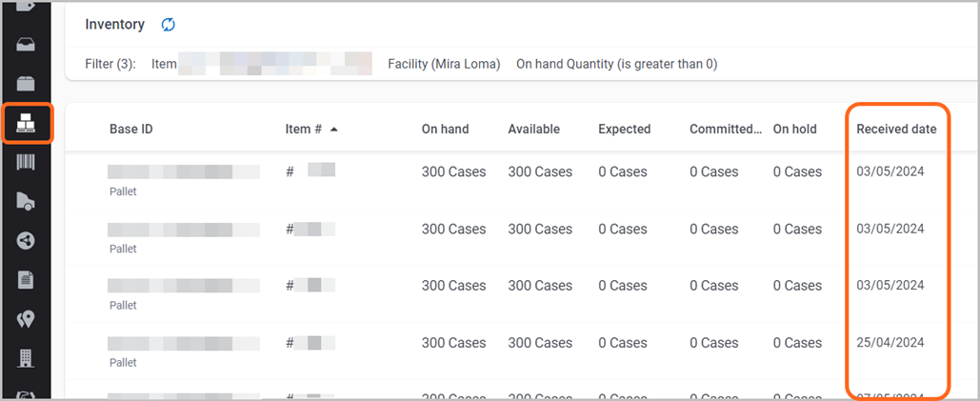Viewport: 980px width, 401px height.
Task: Open the building facility sidebar icon
Action: (x=26, y=357)
